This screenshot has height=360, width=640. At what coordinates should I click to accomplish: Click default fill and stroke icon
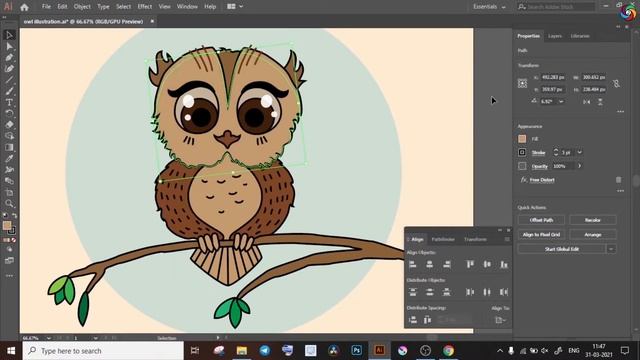(x=5, y=215)
